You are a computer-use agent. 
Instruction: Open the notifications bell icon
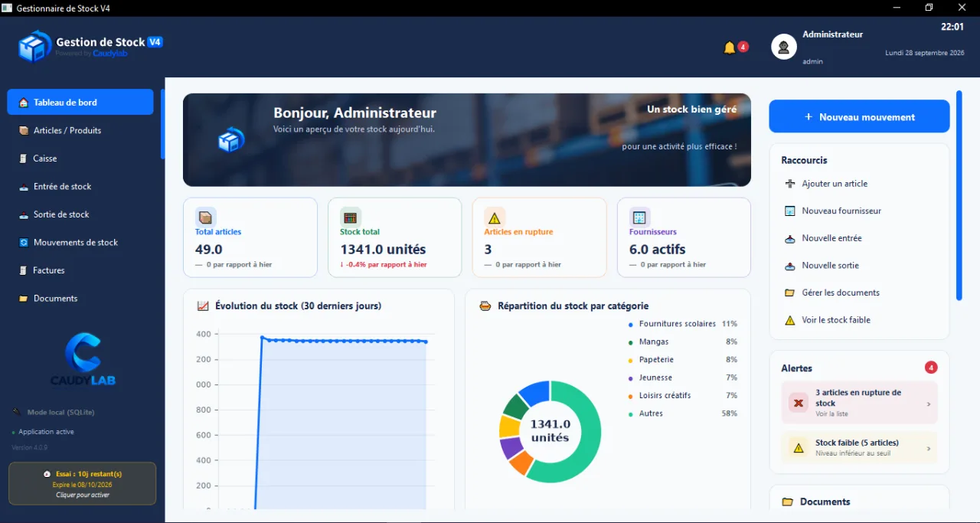click(729, 47)
